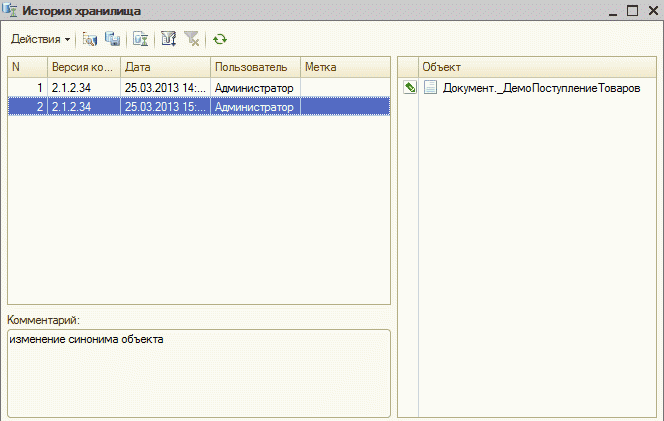Screen dimensions: 664x421
Task: Click the Объект column header
Action: 536,67
